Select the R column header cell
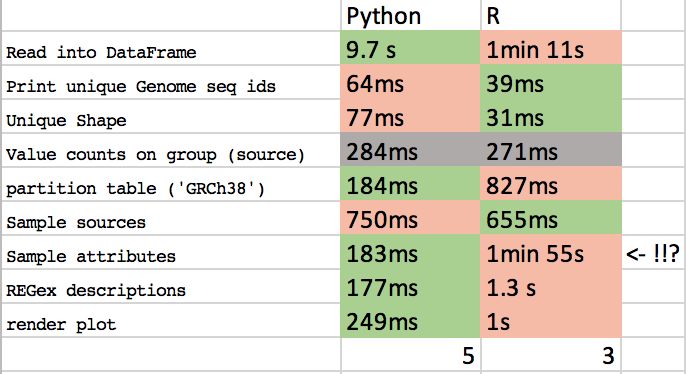This screenshot has width=686, height=374. (550, 15)
